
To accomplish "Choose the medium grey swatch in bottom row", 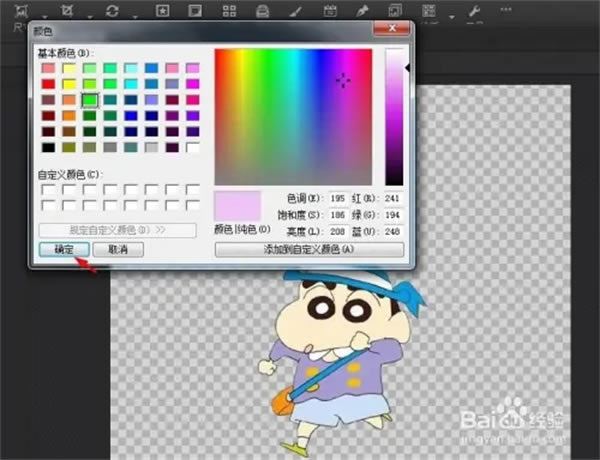I will (x=110, y=147).
